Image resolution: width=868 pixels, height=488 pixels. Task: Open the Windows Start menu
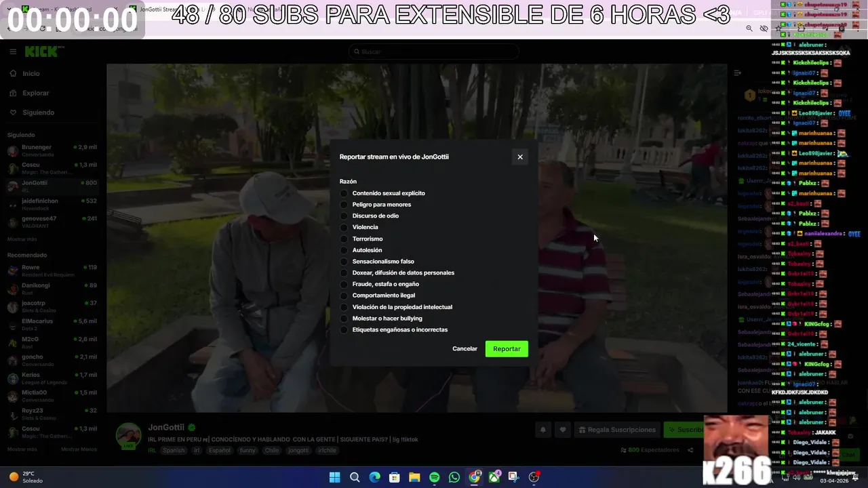pyautogui.click(x=334, y=477)
